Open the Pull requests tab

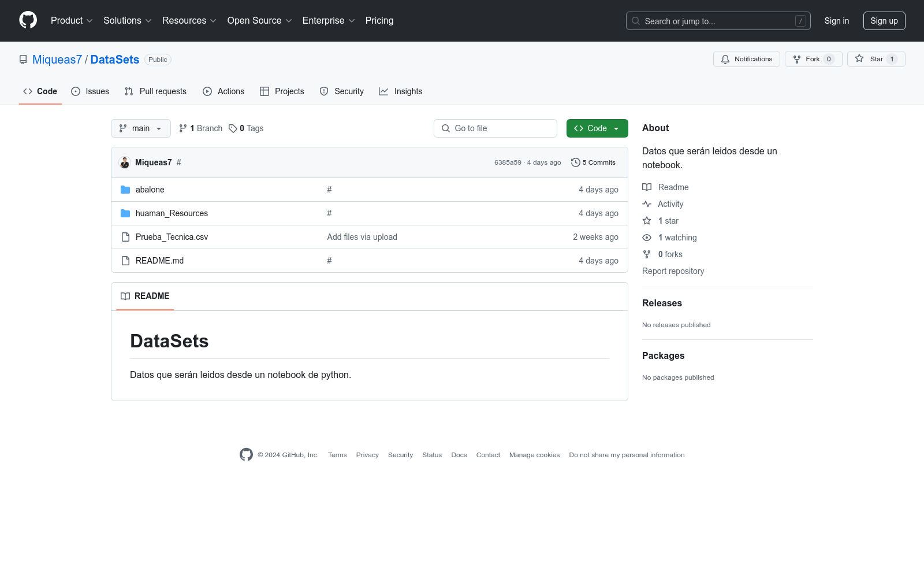pyautogui.click(x=155, y=91)
